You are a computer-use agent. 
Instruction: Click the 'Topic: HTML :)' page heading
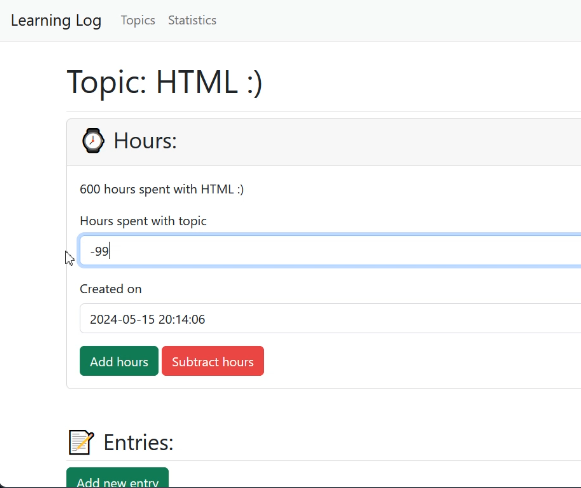point(165,82)
